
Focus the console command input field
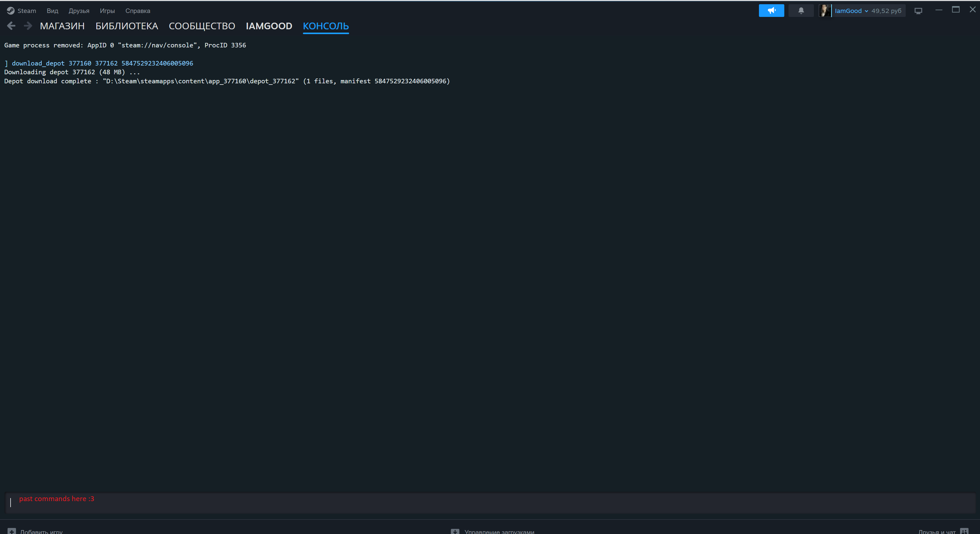coord(490,503)
